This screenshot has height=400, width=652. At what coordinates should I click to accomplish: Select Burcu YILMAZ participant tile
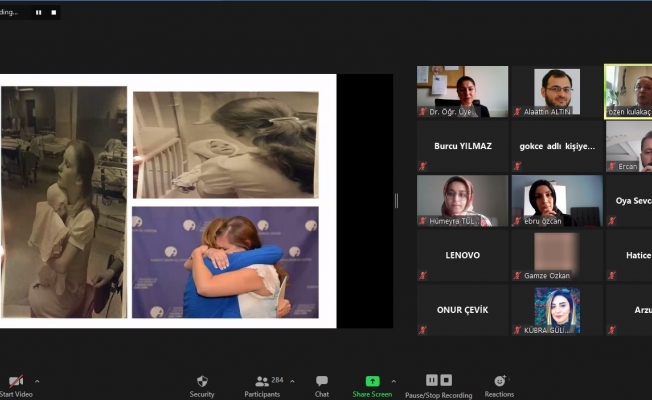pyautogui.click(x=462, y=146)
